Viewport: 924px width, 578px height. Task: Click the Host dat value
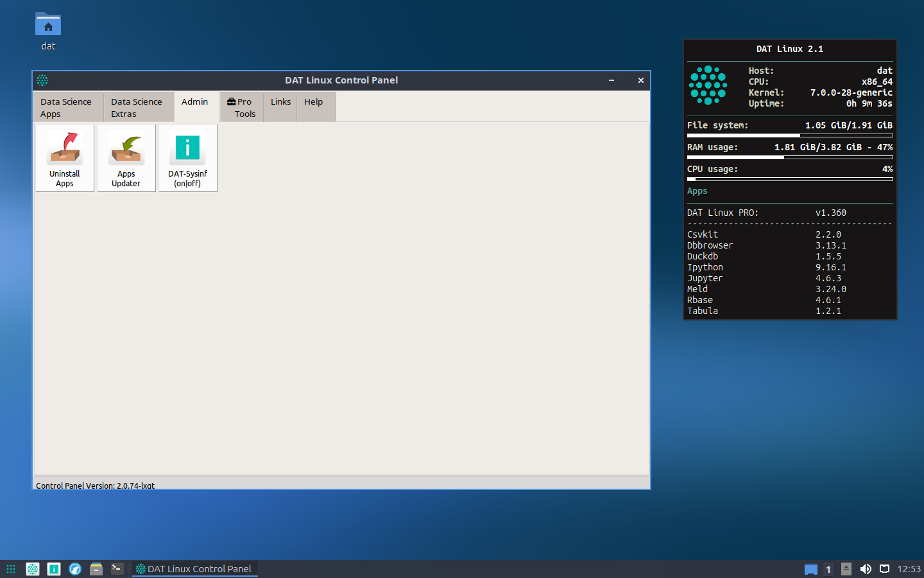point(885,71)
